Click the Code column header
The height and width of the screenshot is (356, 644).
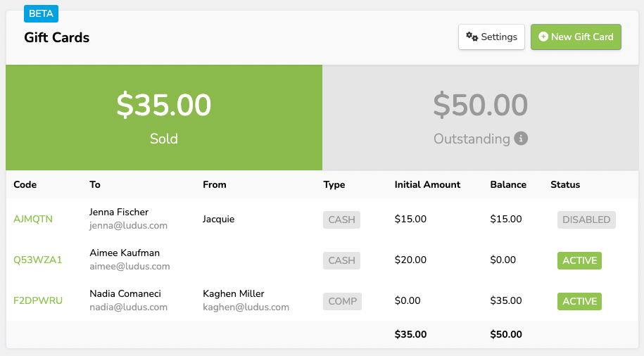pos(25,184)
